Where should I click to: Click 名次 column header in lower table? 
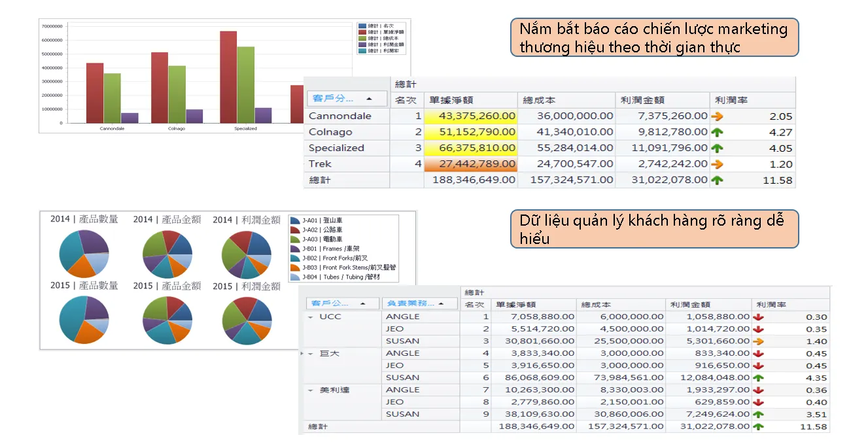click(x=475, y=304)
